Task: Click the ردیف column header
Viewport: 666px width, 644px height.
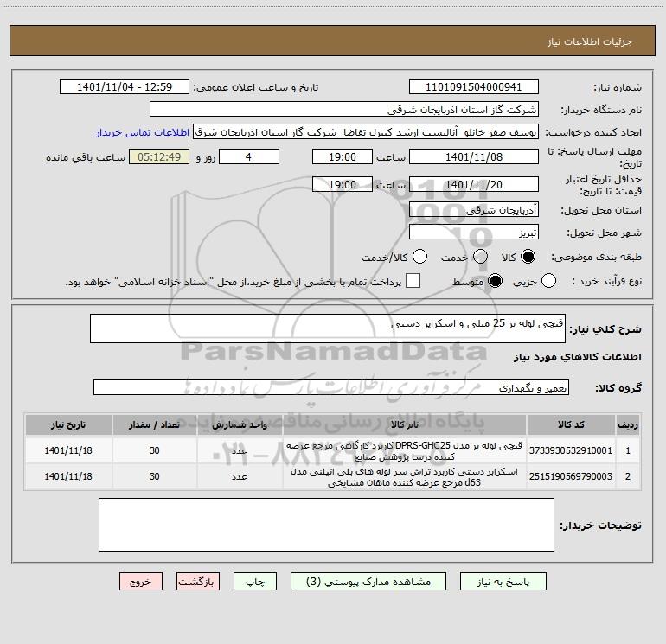Action: [x=628, y=424]
